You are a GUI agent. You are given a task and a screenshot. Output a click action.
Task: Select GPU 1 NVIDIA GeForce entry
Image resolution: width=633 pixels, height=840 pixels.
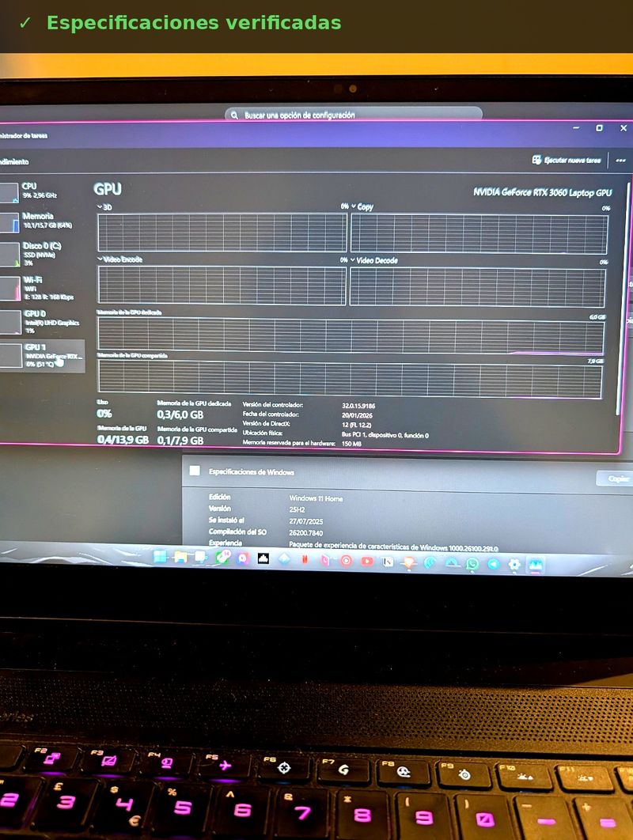[42, 354]
